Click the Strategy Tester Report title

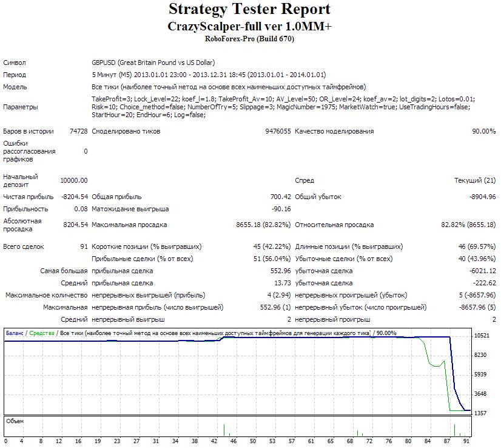(249, 9)
